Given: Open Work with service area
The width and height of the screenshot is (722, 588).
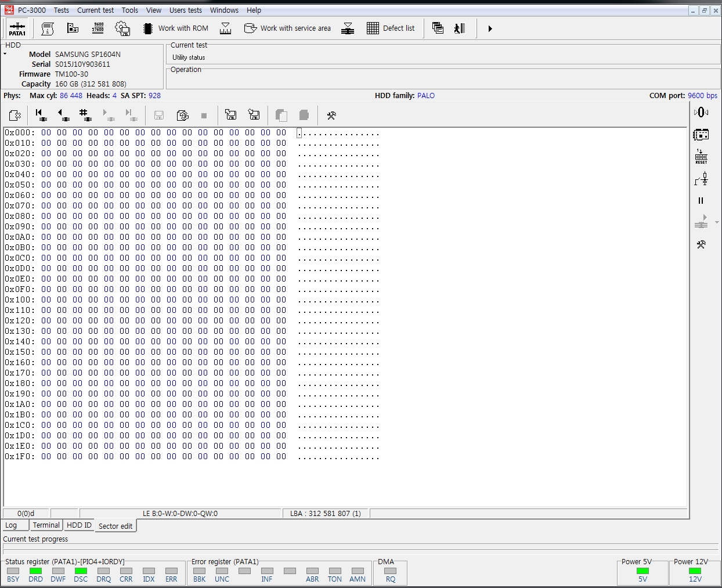Looking at the screenshot, I should coord(287,28).
